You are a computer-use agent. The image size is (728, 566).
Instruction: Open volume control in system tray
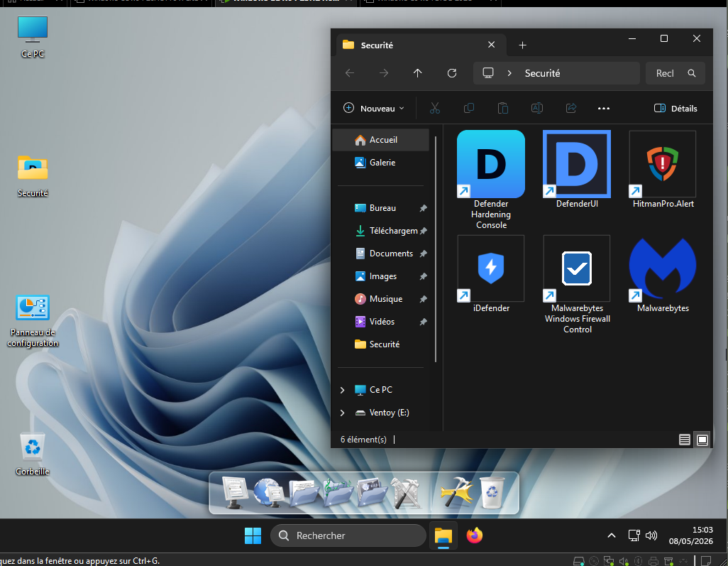[651, 535]
